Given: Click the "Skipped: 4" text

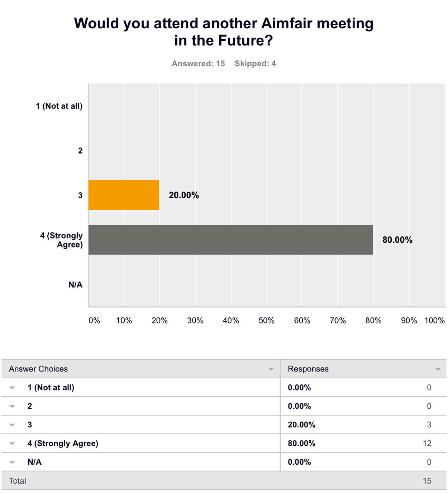Looking at the screenshot, I should (x=255, y=63).
